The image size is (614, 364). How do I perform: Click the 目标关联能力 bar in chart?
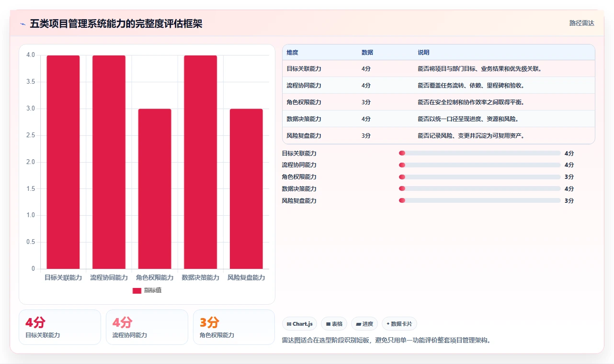point(63,162)
